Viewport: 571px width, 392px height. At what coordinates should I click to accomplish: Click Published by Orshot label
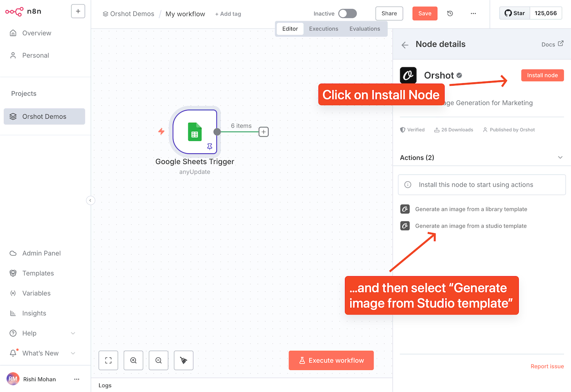click(x=509, y=130)
